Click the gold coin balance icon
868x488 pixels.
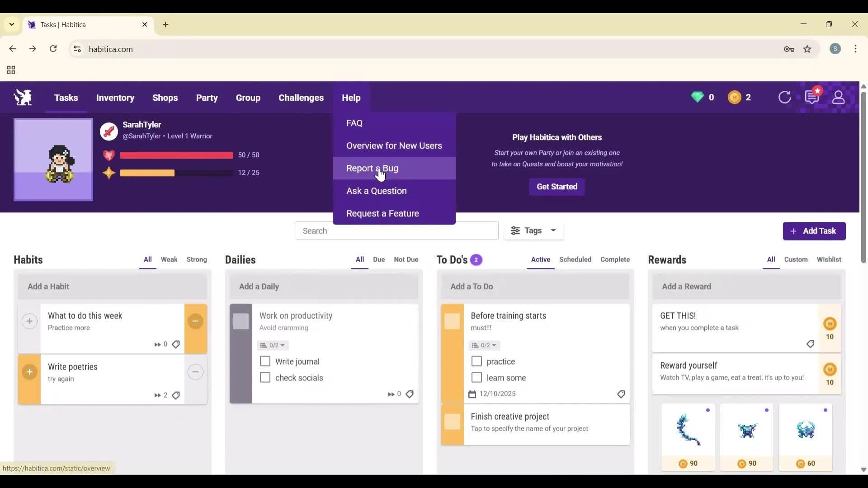pos(735,97)
